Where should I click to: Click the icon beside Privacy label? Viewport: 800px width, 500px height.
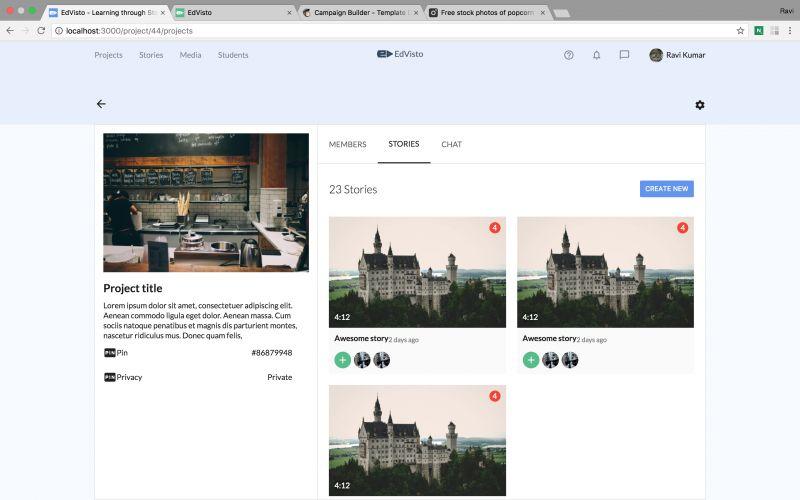[109, 378]
